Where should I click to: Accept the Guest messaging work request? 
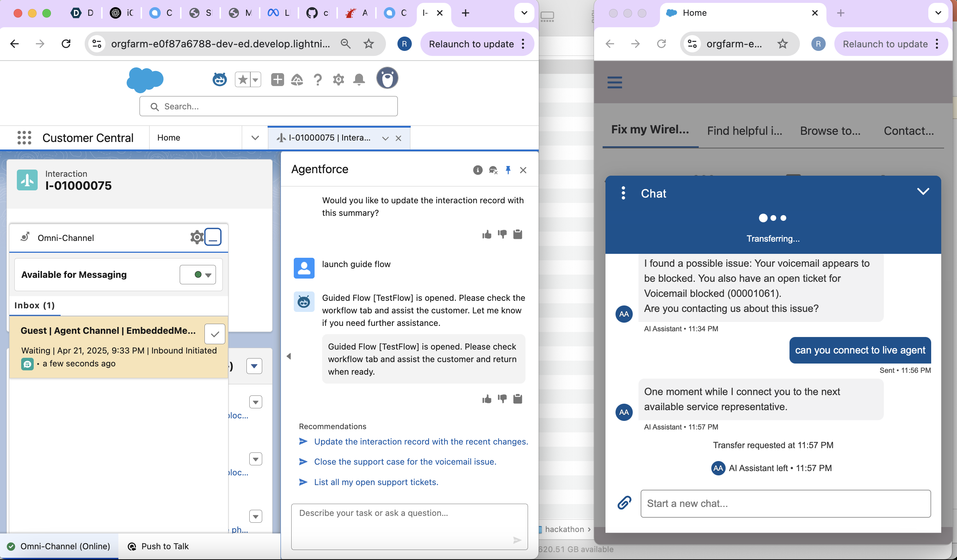(214, 334)
